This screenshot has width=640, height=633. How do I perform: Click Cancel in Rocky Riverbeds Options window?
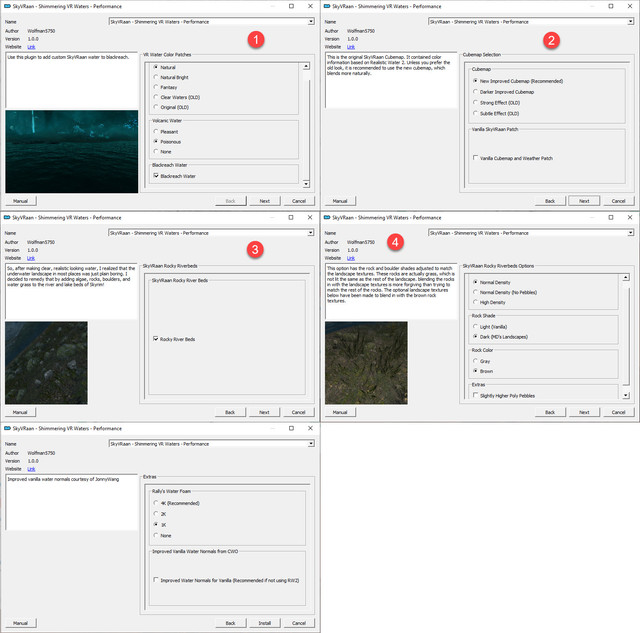(x=618, y=412)
